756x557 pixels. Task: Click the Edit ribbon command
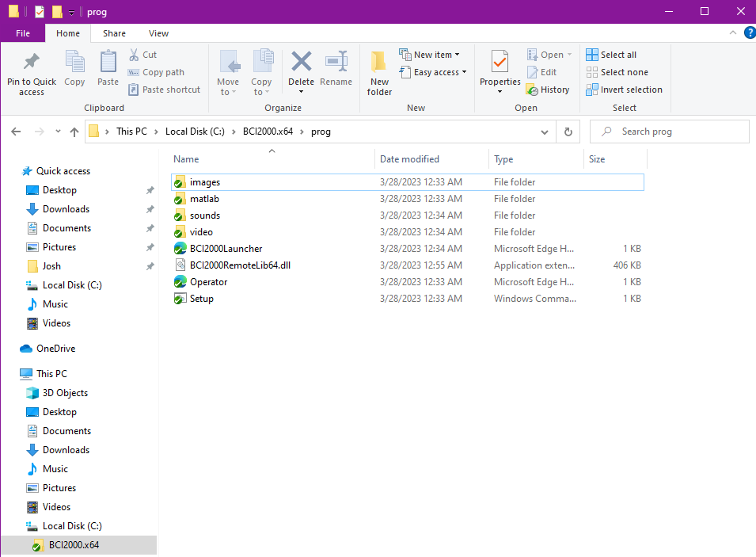(x=542, y=72)
